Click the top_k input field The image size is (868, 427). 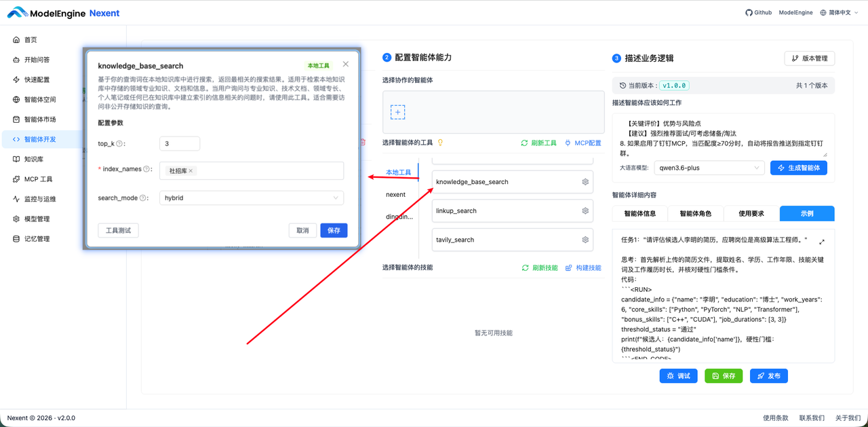pyautogui.click(x=180, y=143)
